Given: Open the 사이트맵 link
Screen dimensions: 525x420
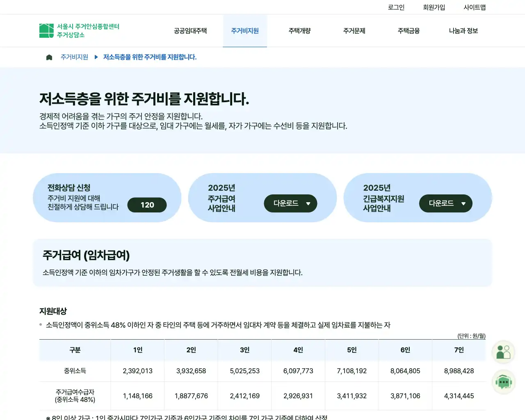Looking at the screenshot, I should (x=474, y=7).
